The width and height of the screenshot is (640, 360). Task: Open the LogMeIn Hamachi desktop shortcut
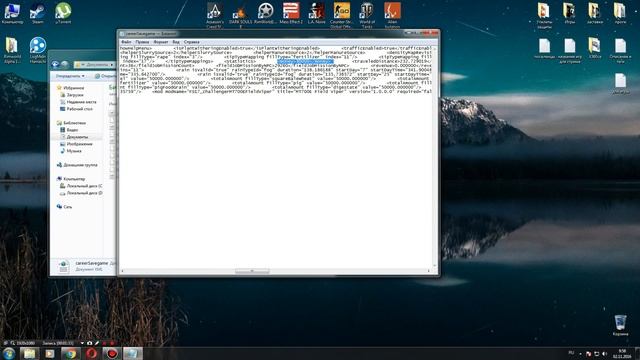pyautogui.click(x=38, y=51)
